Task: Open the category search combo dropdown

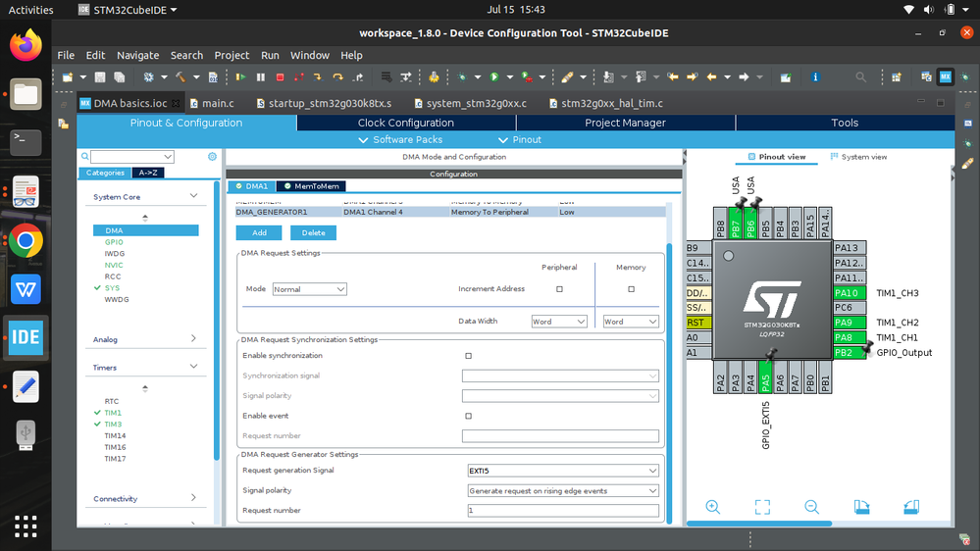Action: [168, 157]
